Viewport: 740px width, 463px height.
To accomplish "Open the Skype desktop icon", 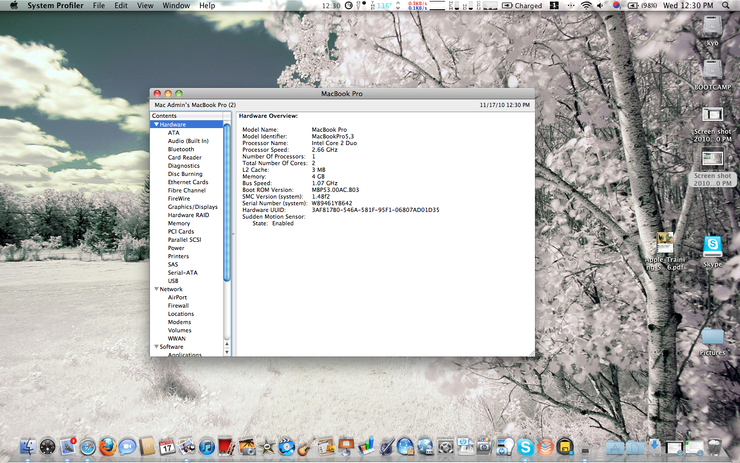I will coord(712,245).
